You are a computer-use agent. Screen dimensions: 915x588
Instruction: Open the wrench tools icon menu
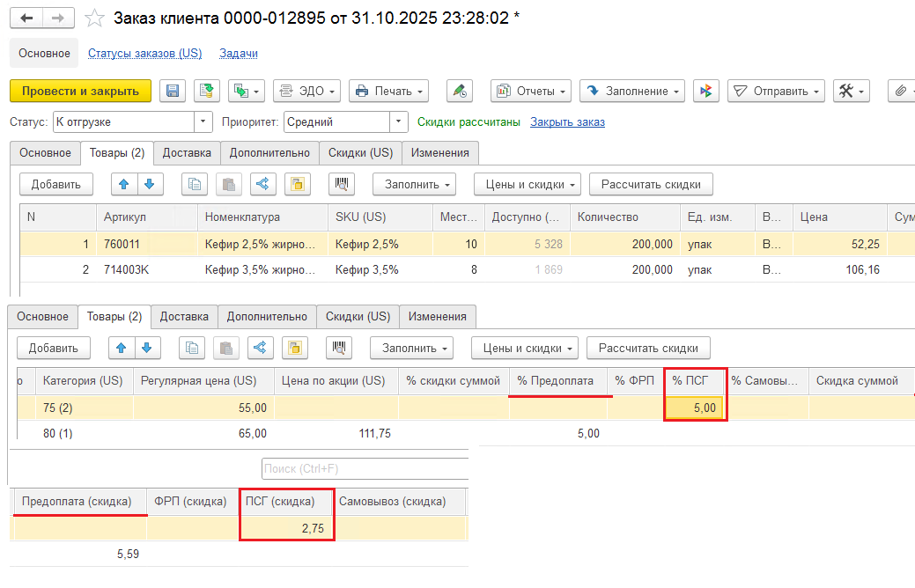tap(852, 91)
